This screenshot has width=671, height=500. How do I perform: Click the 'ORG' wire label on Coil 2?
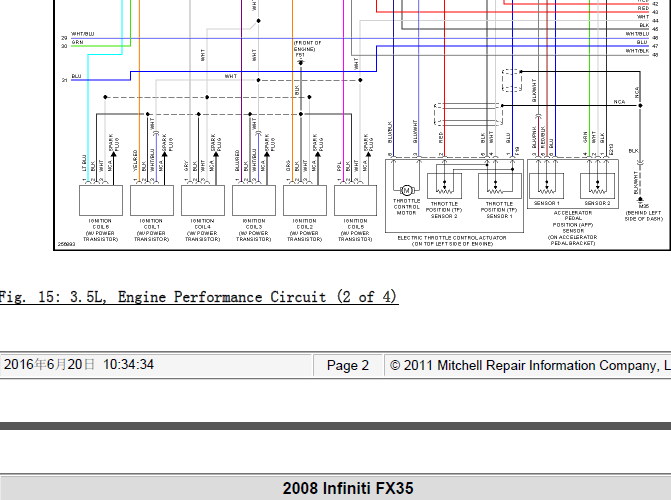[x=288, y=166]
